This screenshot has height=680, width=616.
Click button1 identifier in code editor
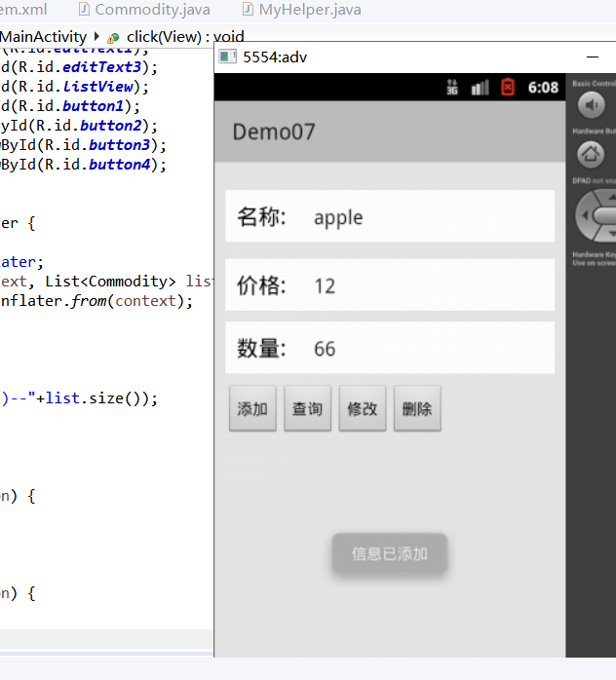tap(94, 106)
